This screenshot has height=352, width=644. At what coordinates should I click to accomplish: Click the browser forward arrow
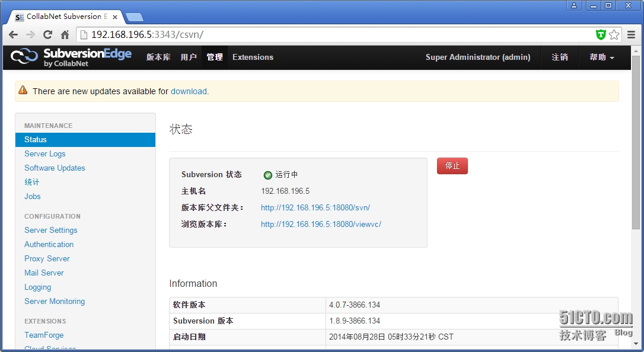30,35
